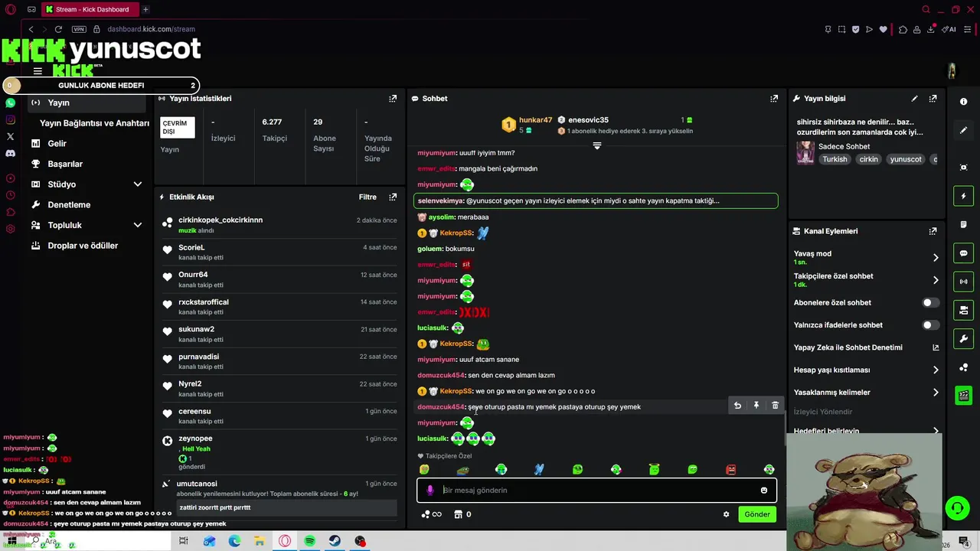The height and width of the screenshot is (551, 980).
Task: Open the emoji picker in message box
Action: click(763, 491)
